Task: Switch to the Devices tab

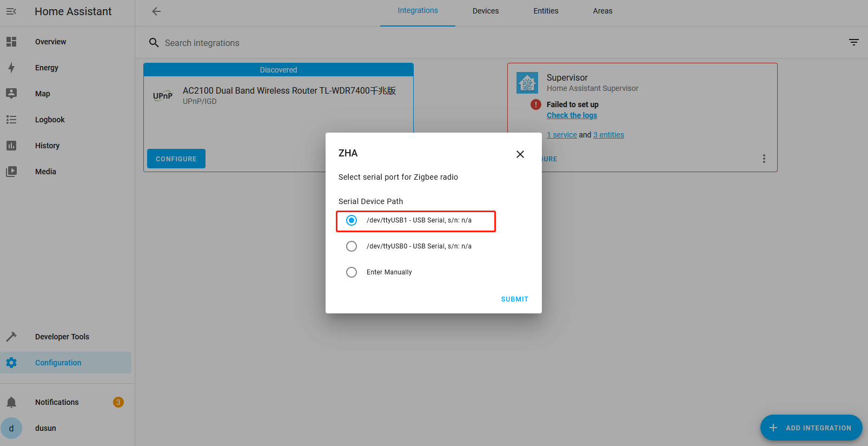Action: (x=486, y=11)
